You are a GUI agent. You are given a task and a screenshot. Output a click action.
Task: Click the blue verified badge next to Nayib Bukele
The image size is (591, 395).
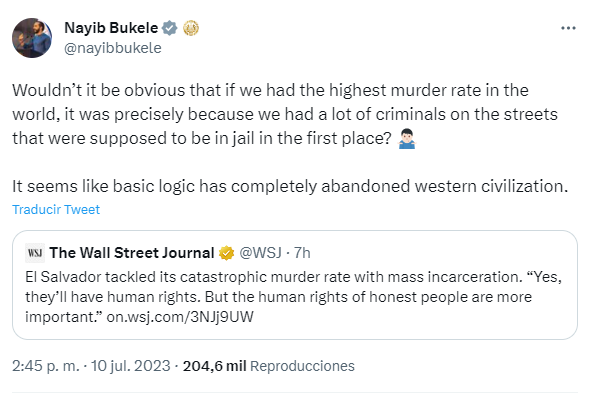point(170,28)
